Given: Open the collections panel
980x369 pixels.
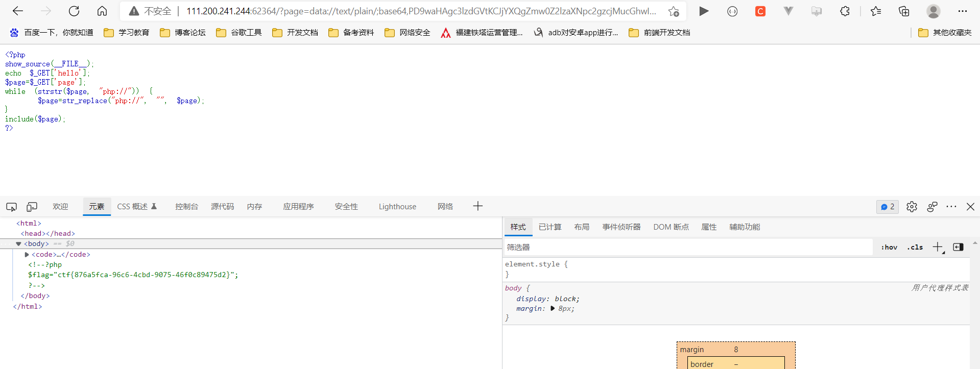Looking at the screenshot, I should (904, 11).
